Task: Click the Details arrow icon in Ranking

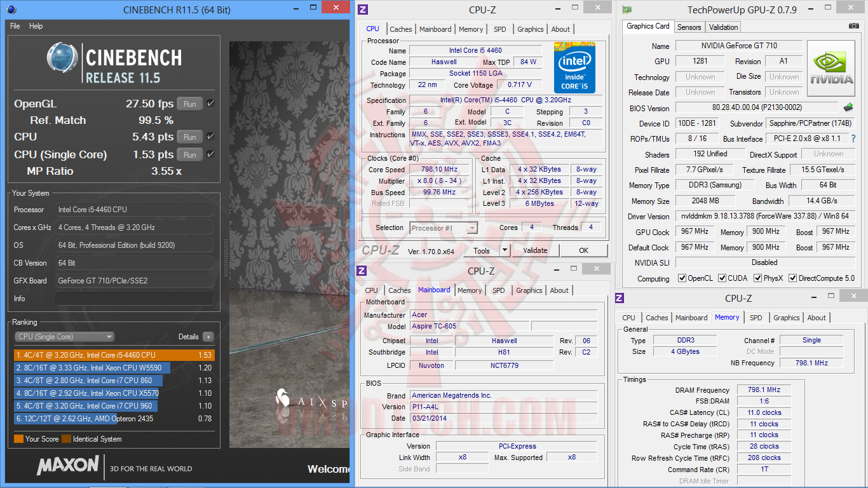Action: pyautogui.click(x=208, y=337)
